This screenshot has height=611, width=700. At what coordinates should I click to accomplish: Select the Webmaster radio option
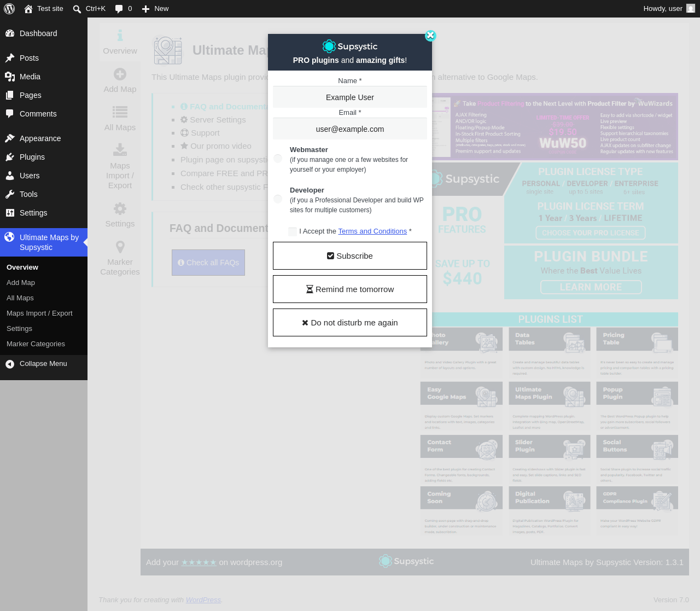click(278, 159)
